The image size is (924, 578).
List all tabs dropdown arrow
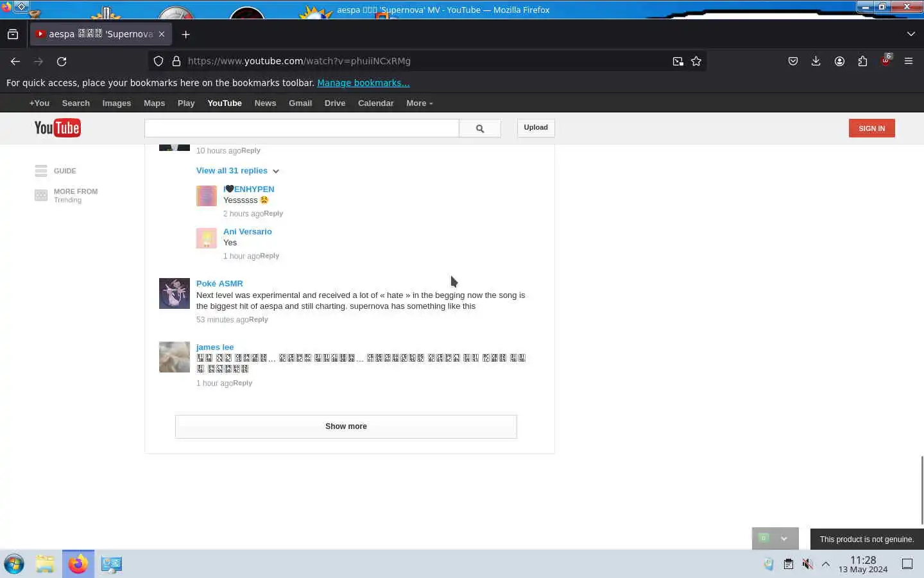click(911, 34)
